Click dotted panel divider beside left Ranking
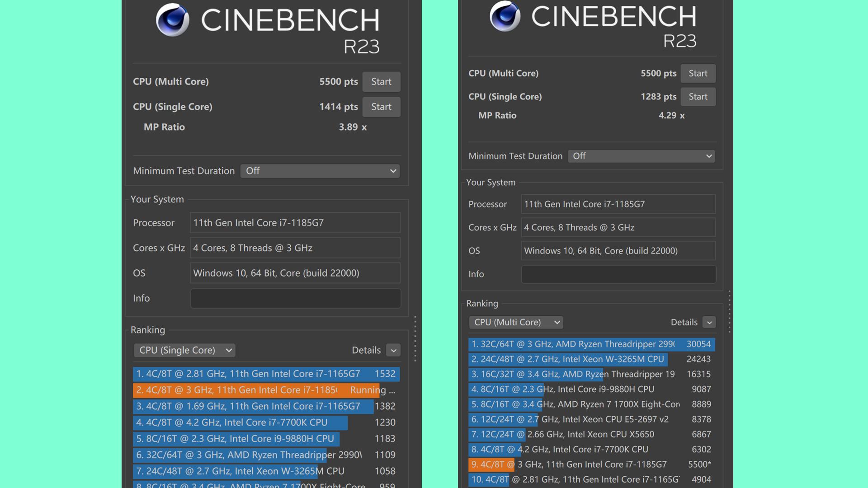The height and width of the screenshot is (488, 868). click(415, 339)
